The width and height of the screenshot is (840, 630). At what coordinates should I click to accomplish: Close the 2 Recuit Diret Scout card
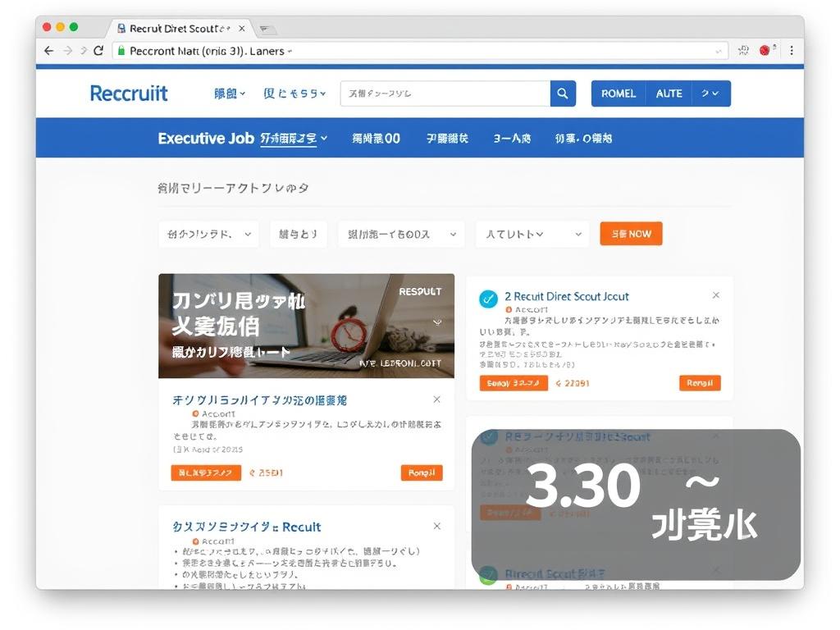tap(715, 295)
